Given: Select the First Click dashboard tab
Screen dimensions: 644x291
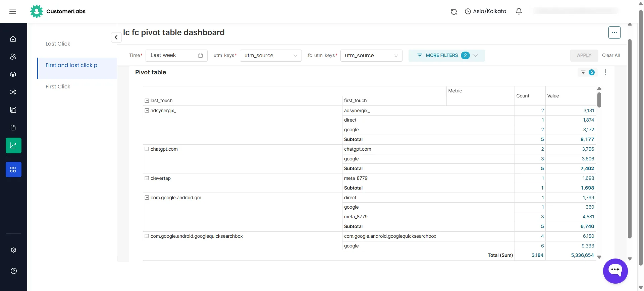Looking at the screenshot, I should point(58,87).
